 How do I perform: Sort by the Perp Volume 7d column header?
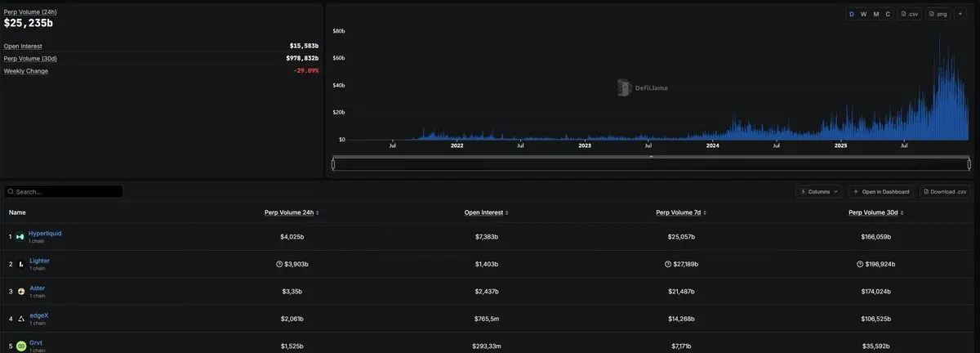coord(682,212)
